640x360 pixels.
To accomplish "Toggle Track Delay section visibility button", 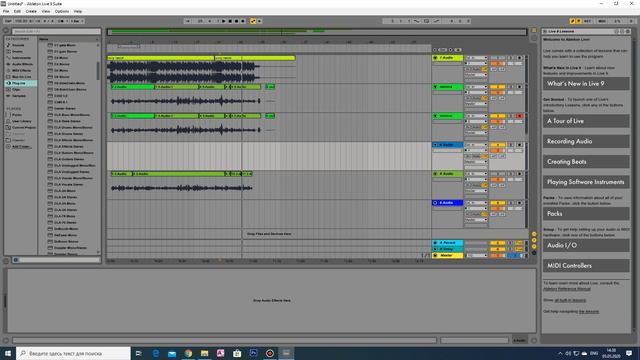I will click(534, 253).
